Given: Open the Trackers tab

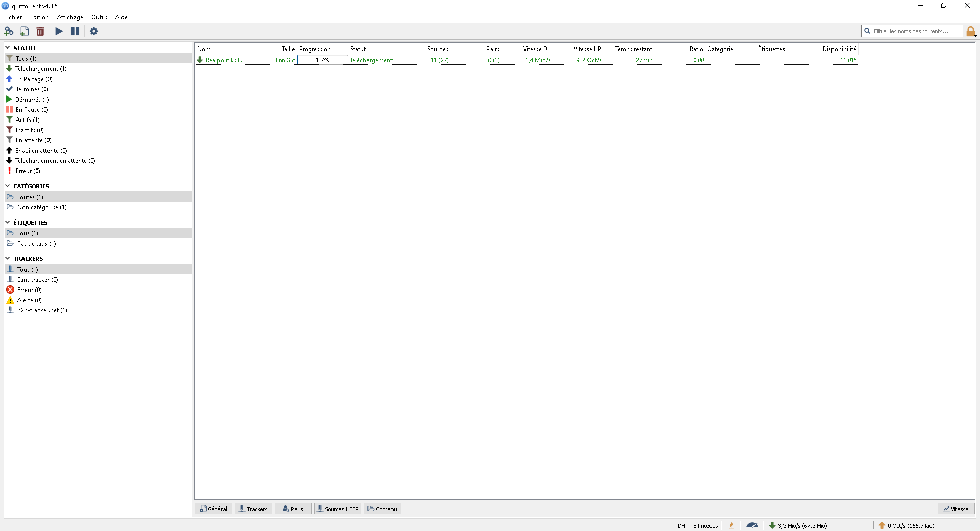Looking at the screenshot, I should (253, 509).
